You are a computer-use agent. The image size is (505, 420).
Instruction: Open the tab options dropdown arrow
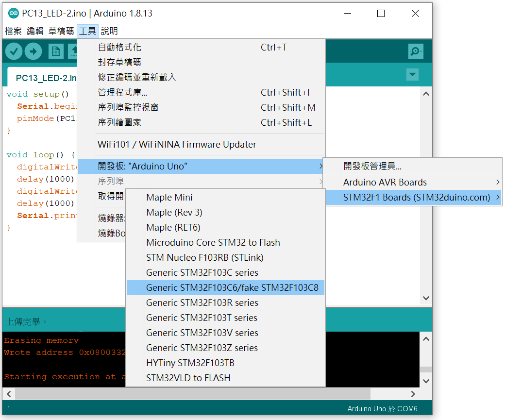point(412,75)
